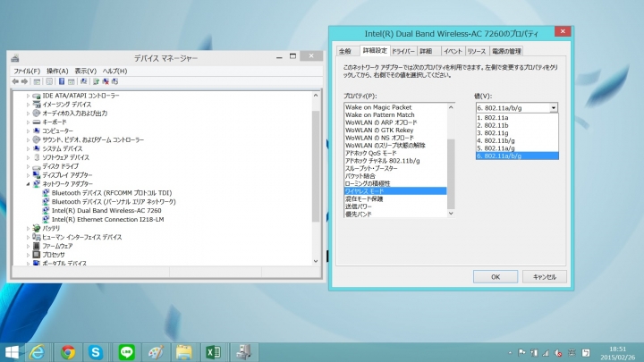
Task: Select Bluetooth デバイス (RFCOMM プロトコル TDI)
Action: coord(112,193)
